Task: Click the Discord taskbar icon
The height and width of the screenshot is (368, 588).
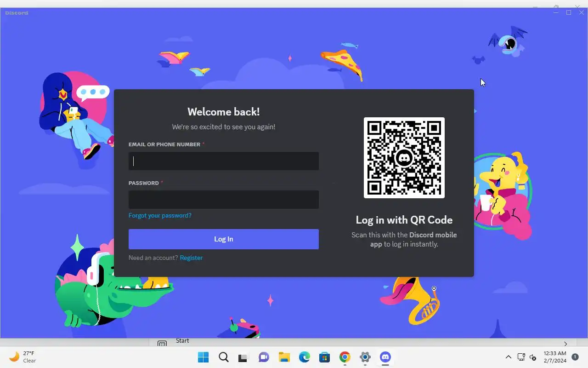Action: pyautogui.click(x=385, y=357)
